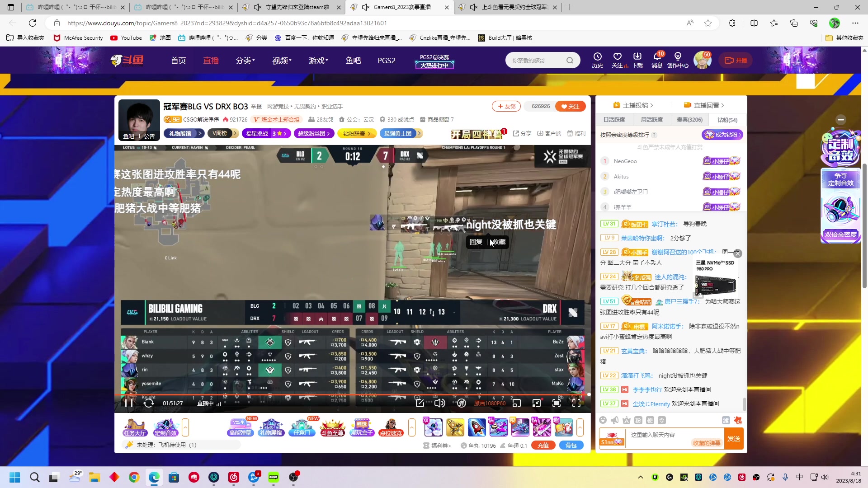Image resolution: width=868 pixels, height=488 pixels.
Task: Select the 高能弹幕 feature icon
Action: (x=241, y=427)
